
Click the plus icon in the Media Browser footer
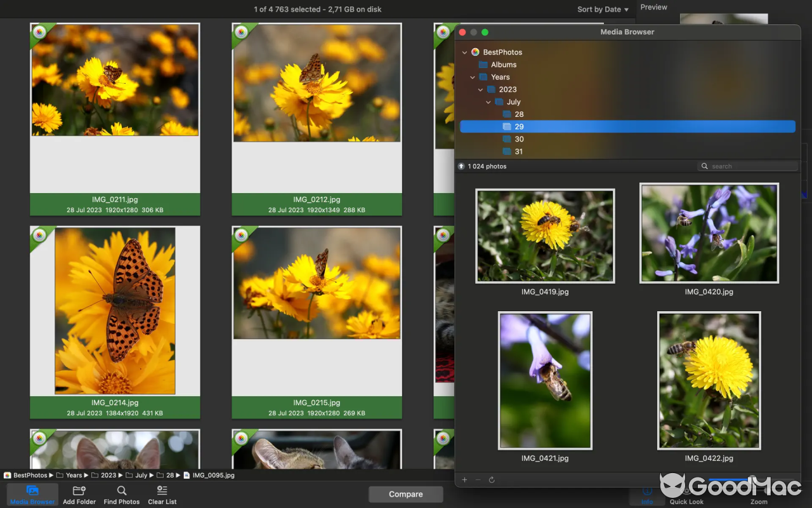(464, 479)
